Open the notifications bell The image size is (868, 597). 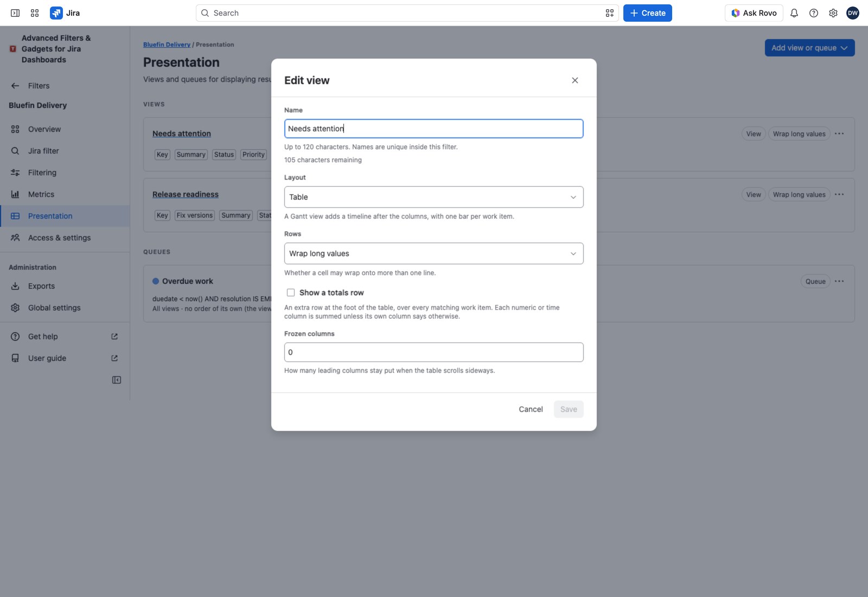click(794, 13)
